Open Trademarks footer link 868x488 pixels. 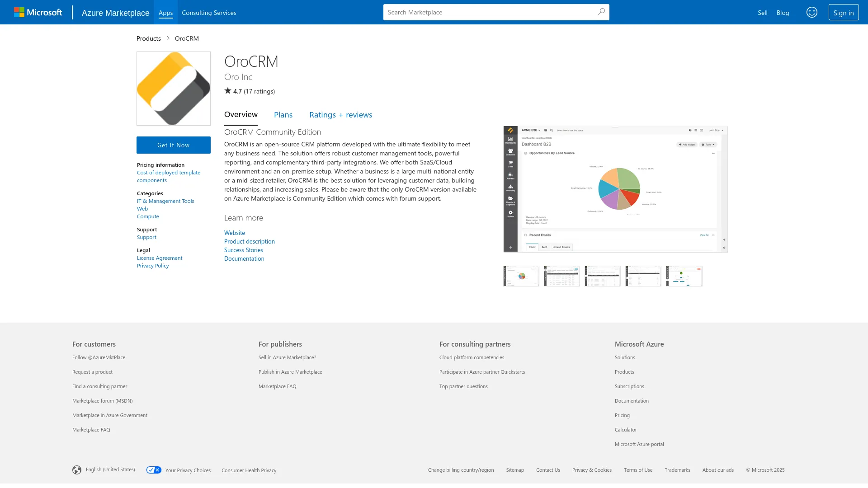click(x=677, y=470)
